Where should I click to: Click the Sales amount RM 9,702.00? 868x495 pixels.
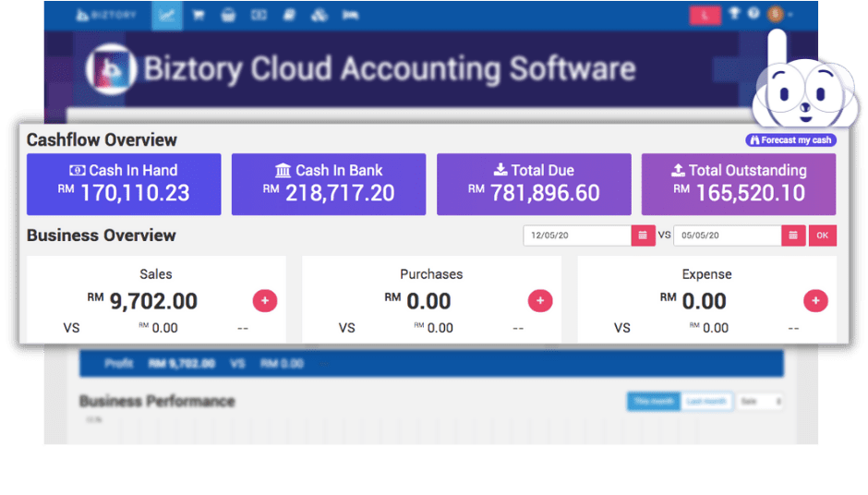[x=142, y=301]
